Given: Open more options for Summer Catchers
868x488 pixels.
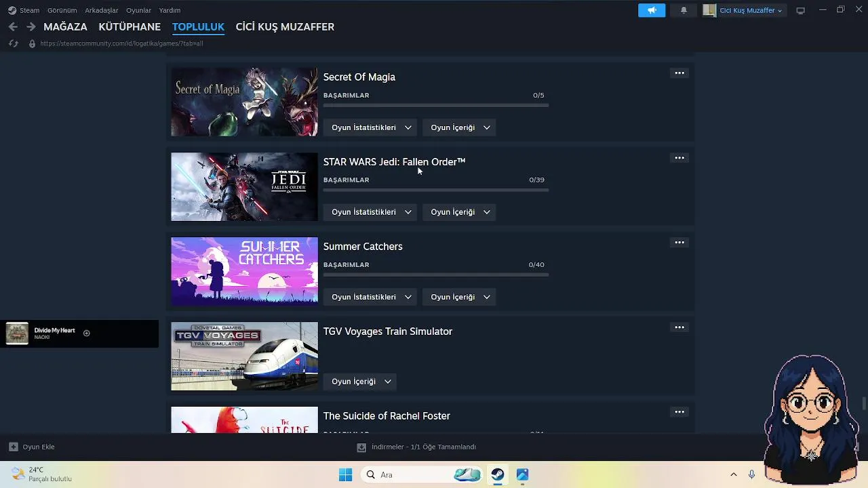Looking at the screenshot, I should coord(679,243).
